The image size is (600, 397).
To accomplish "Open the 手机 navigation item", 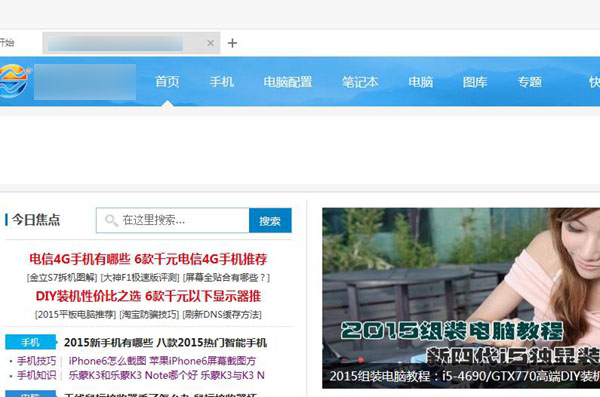I will (x=222, y=82).
